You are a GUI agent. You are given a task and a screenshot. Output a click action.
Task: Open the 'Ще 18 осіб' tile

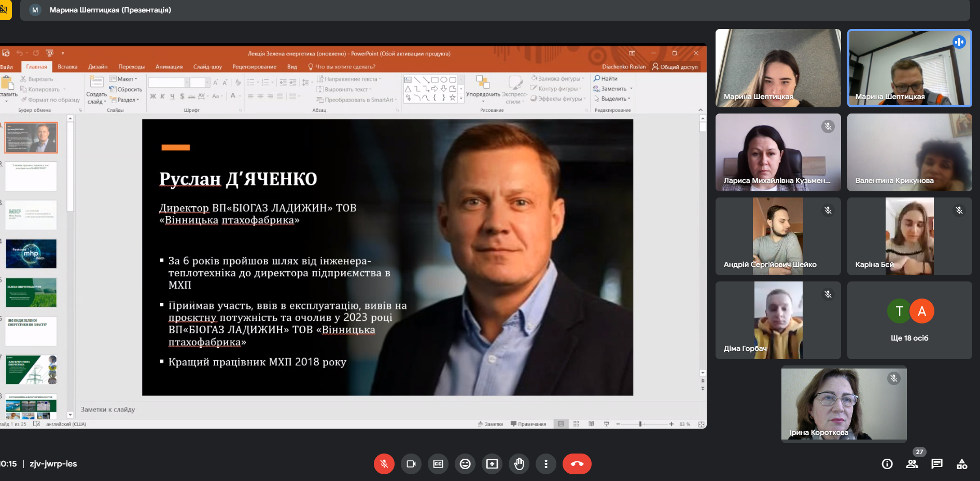pos(909,320)
